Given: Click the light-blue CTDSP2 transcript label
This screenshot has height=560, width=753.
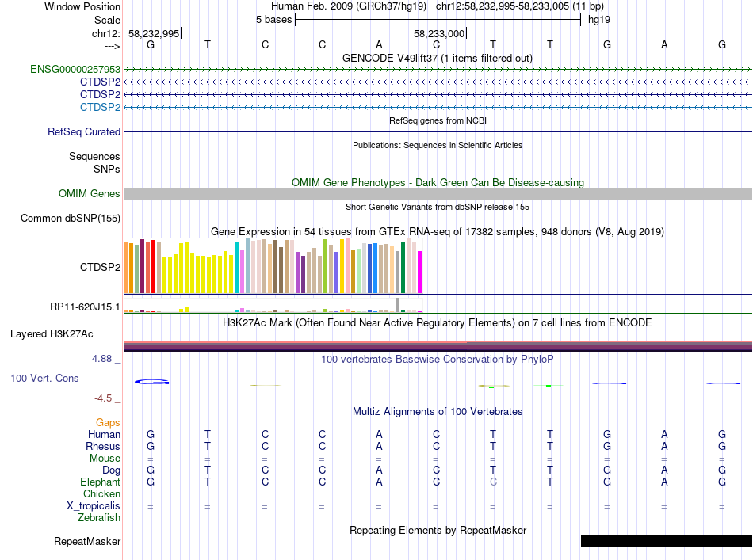Looking at the screenshot, I should coord(100,107).
